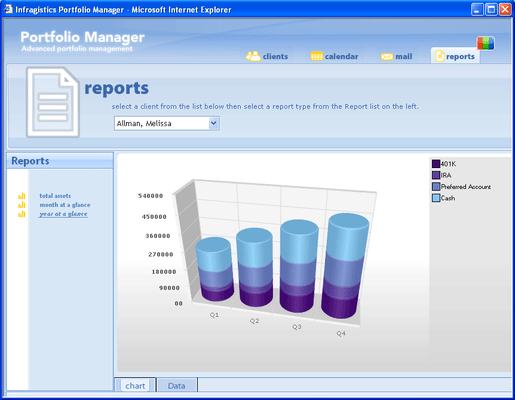The image size is (515, 400).
Task: Select the reports tab
Action: coord(455,56)
